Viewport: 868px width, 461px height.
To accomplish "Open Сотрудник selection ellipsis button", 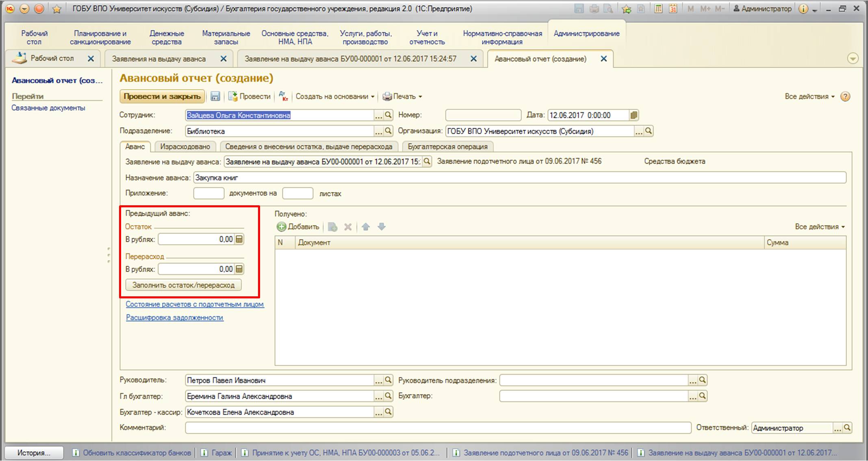I will coord(378,115).
